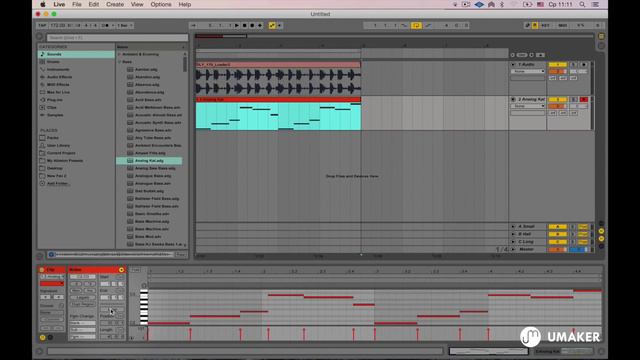This screenshot has width=640, height=360.
Task: Select Audio Effects category in browser
Action: (x=76, y=77)
